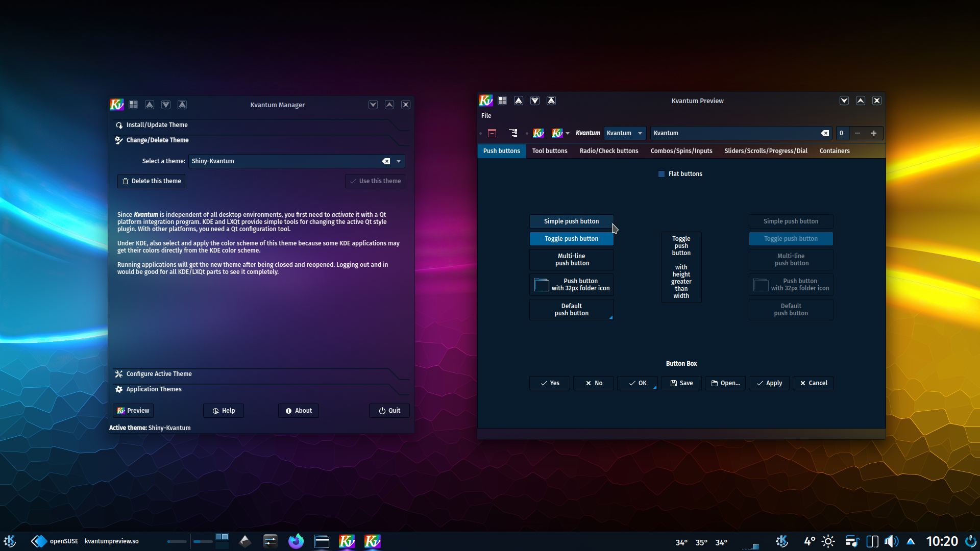Open the volume control in system tray

pos(891,541)
